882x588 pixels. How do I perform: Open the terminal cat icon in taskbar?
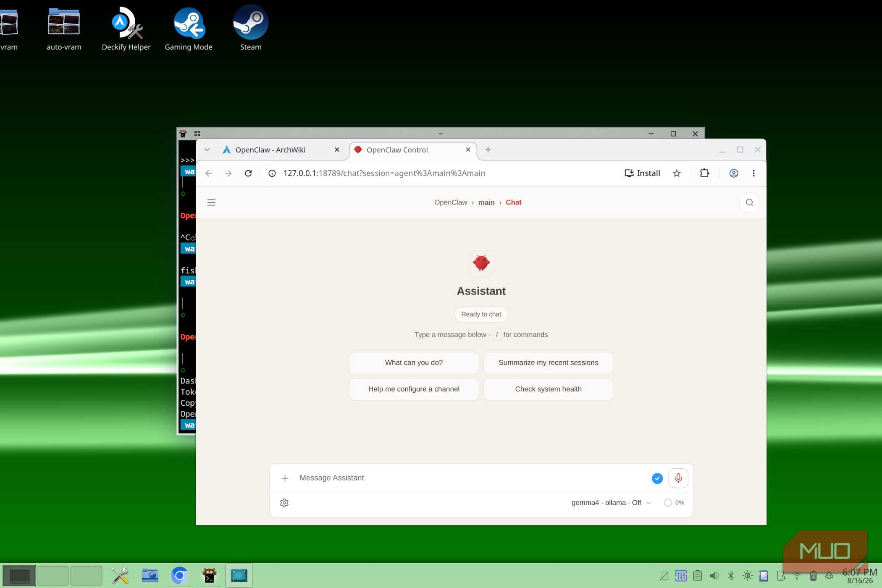coord(209,575)
